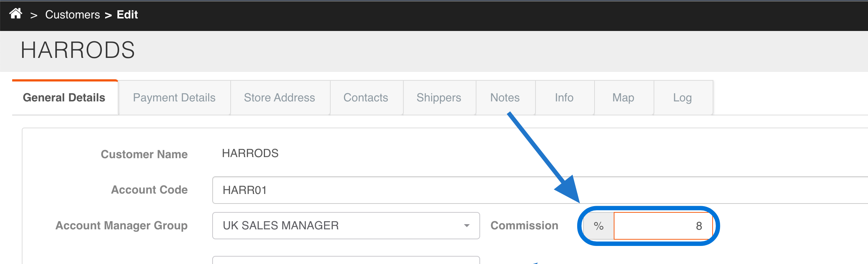The height and width of the screenshot is (264, 868).
Task: Show the Info tab
Action: [x=564, y=98]
